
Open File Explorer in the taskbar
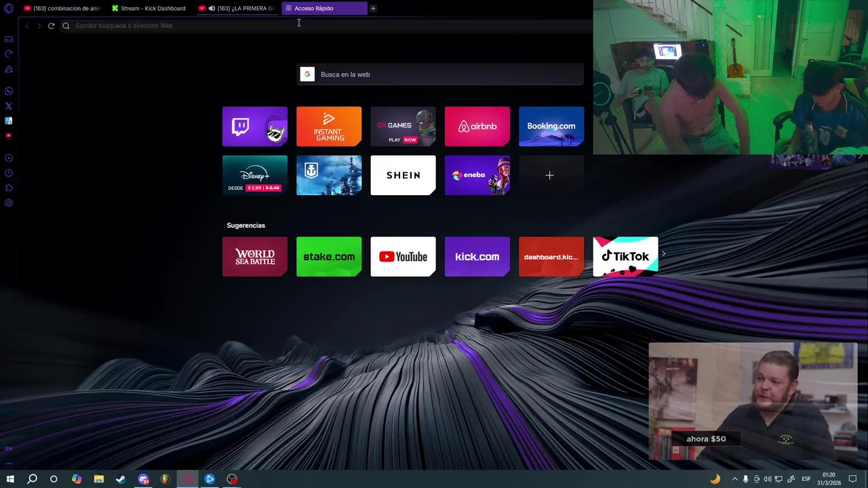pos(99,479)
